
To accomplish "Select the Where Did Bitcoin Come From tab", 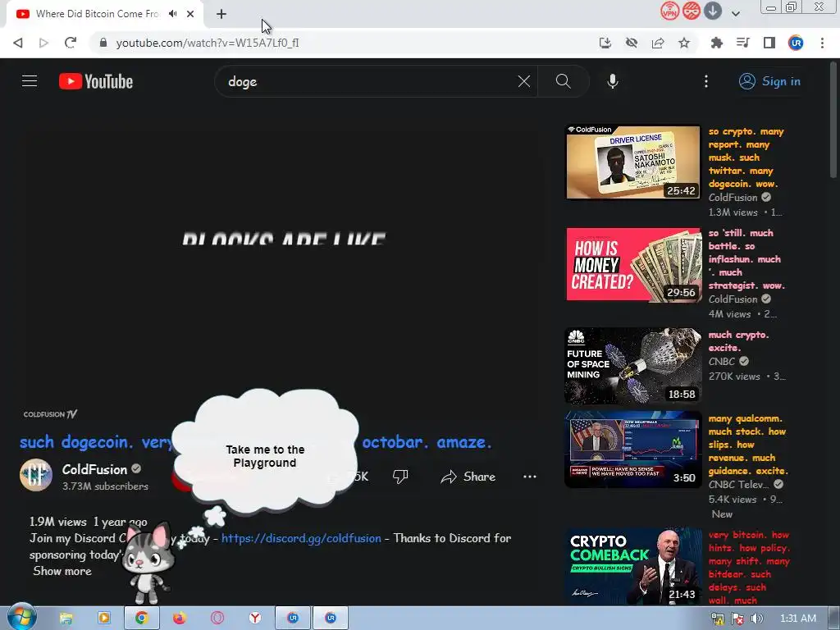I will click(97, 14).
